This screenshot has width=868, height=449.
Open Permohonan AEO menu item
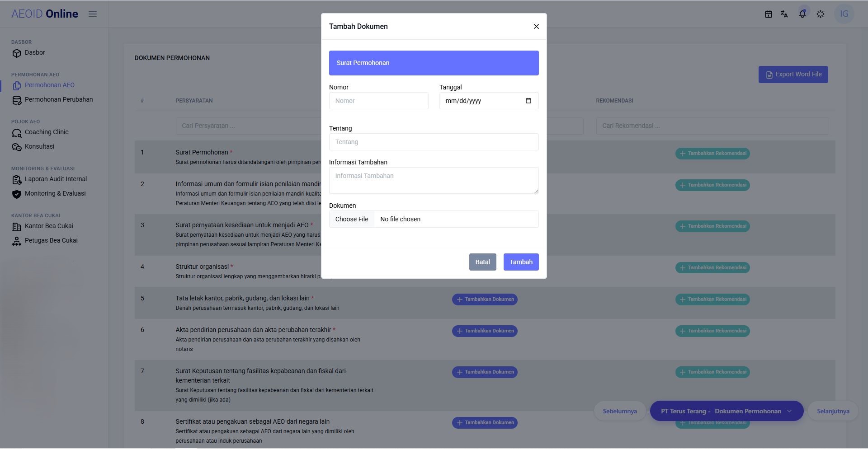coord(50,85)
